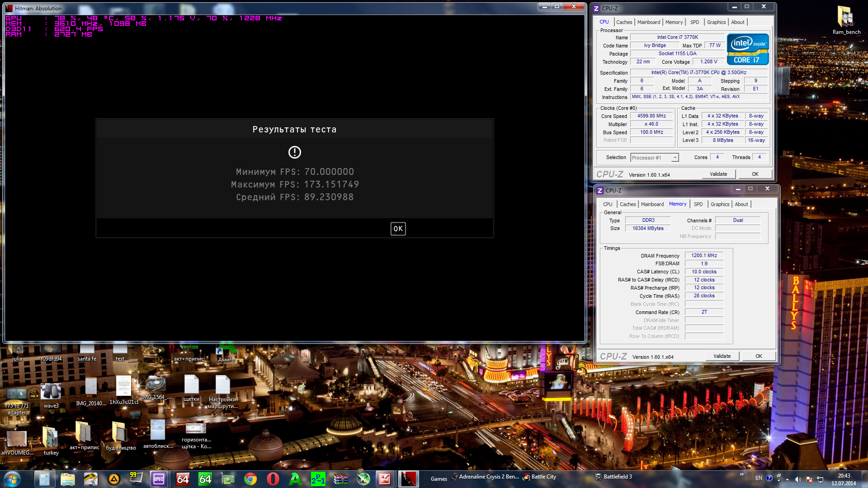
Task: Open the volume speaker tray icon
Action: click(x=798, y=479)
